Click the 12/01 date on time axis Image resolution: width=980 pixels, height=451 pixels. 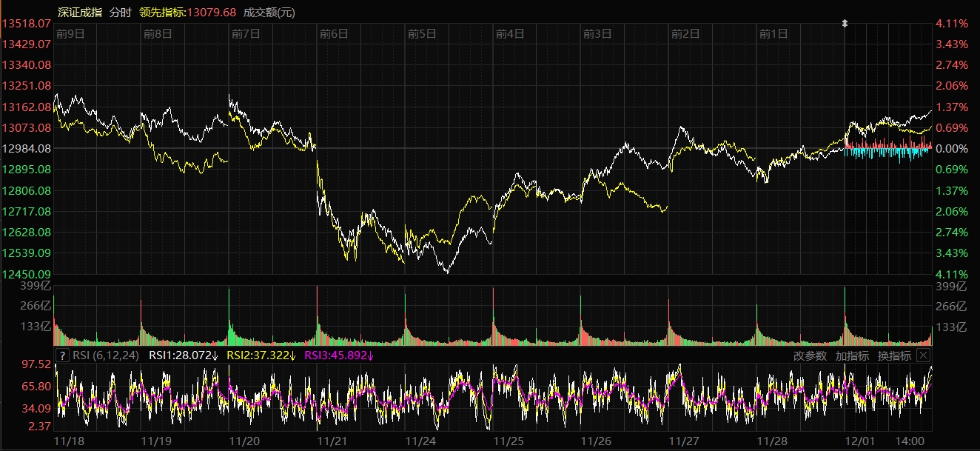click(859, 441)
